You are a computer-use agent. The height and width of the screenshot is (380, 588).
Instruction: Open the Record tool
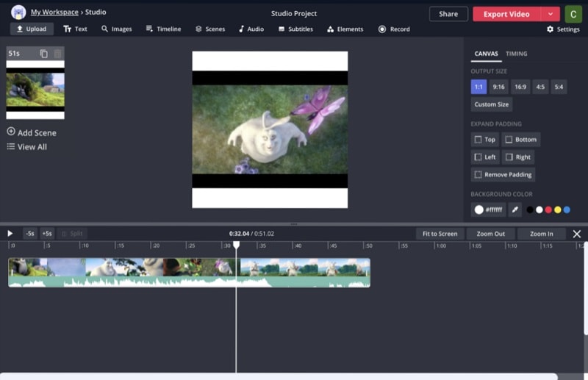394,29
